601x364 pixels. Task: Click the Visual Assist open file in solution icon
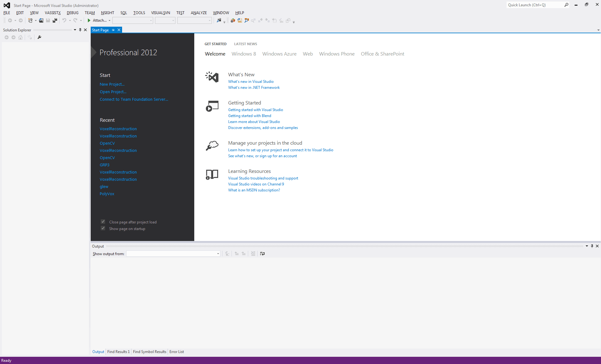pos(240,20)
